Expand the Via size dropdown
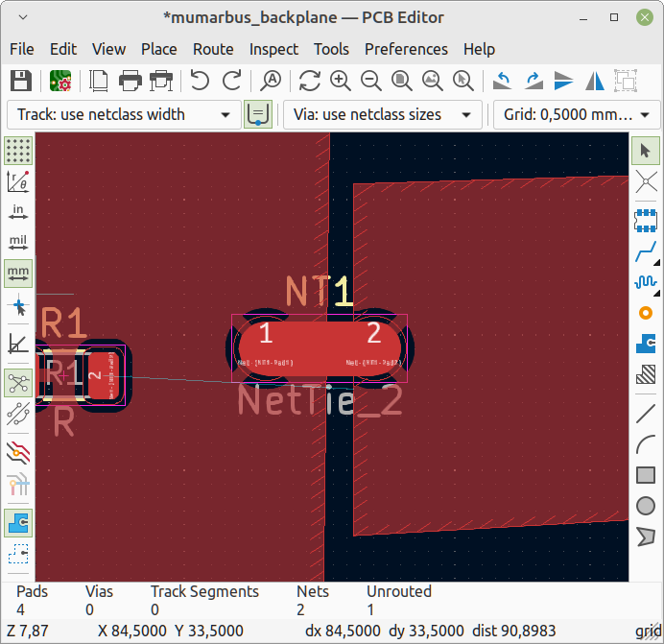Screen dimensions: 664x644 click(382, 115)
